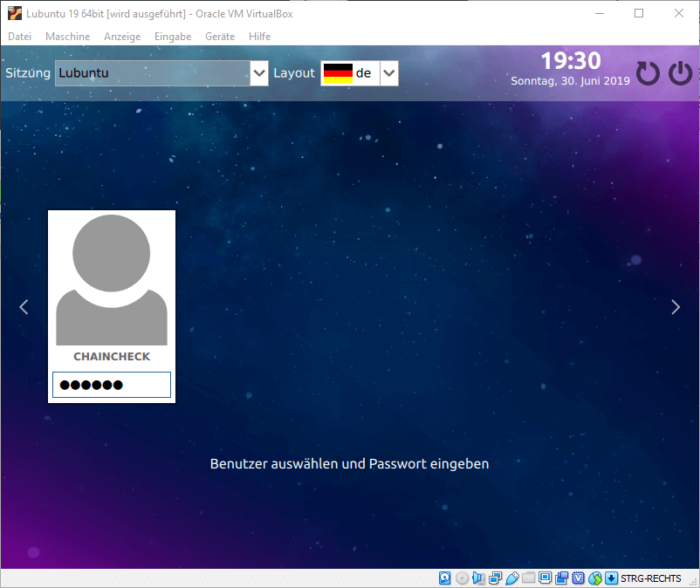Click the display settings indicator

546,578
